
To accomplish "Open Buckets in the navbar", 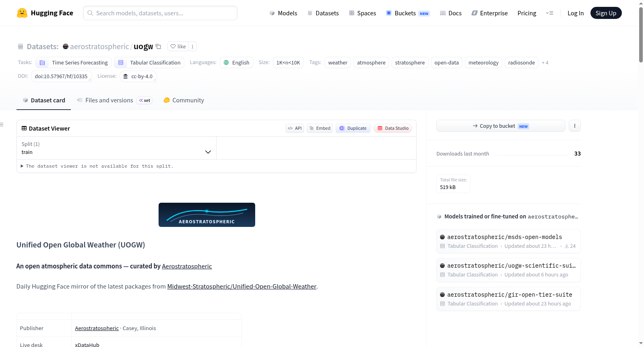I will point(408,13).
